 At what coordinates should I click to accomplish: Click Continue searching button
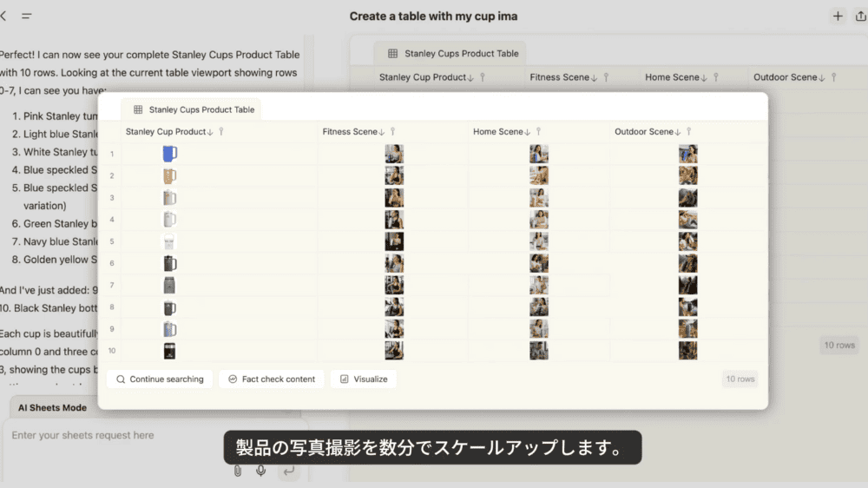(x=160, y=379)
